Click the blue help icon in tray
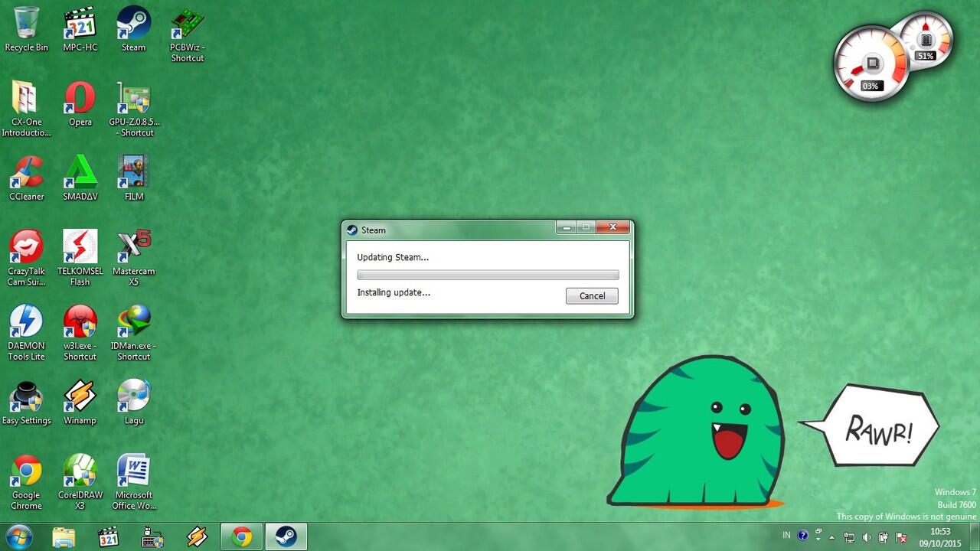The width and height of the screenshot is (980, 551). point(802,536)
